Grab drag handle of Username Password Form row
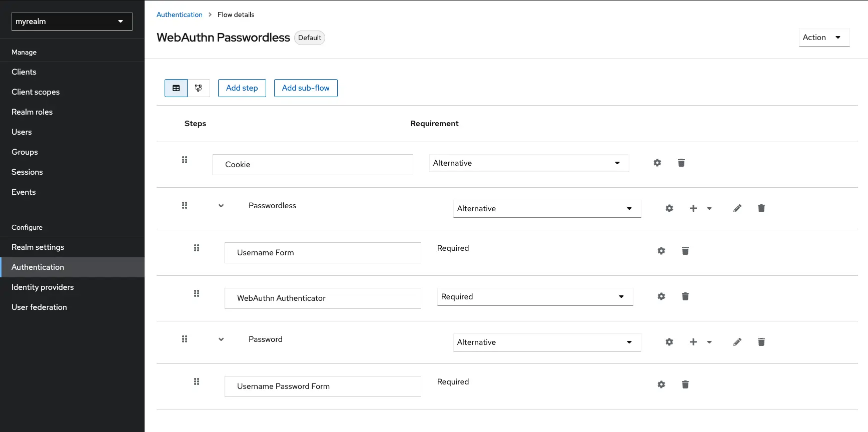Viewport: 868px width, 432px height. [x=197, y=381]
